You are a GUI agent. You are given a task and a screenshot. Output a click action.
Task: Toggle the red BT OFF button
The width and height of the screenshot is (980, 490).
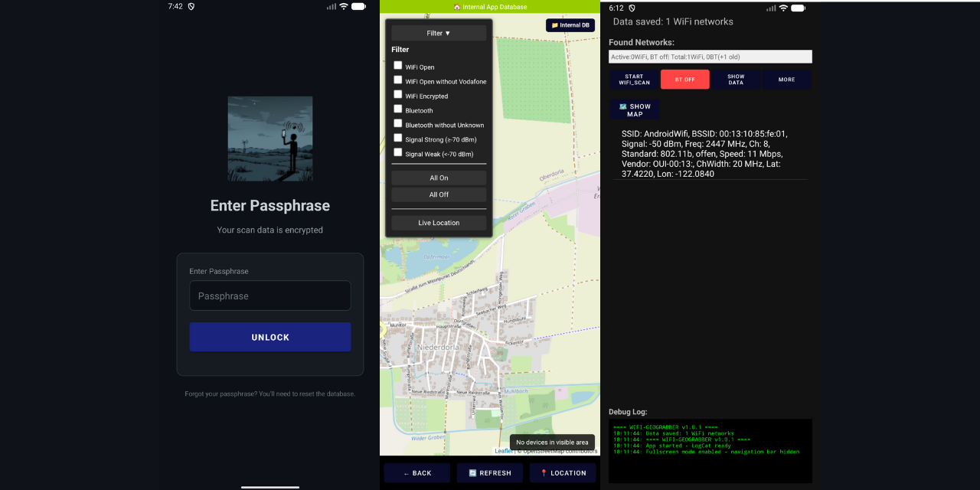point(684,80)
